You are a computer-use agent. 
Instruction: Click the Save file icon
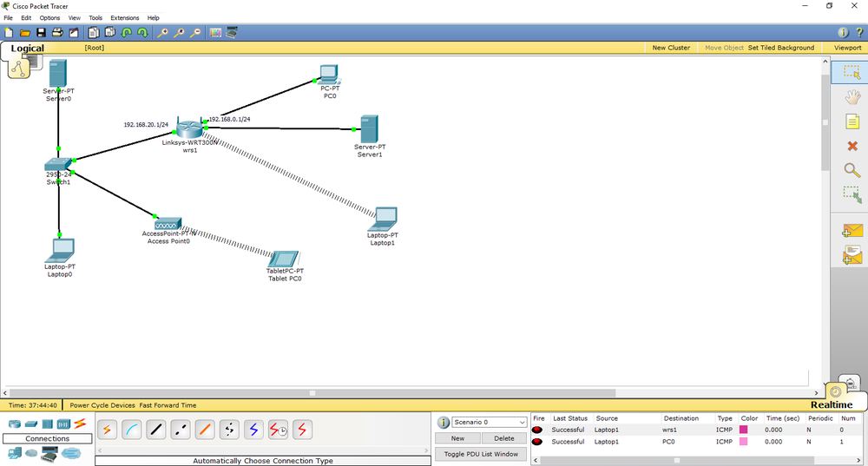[x=41, y=33]
